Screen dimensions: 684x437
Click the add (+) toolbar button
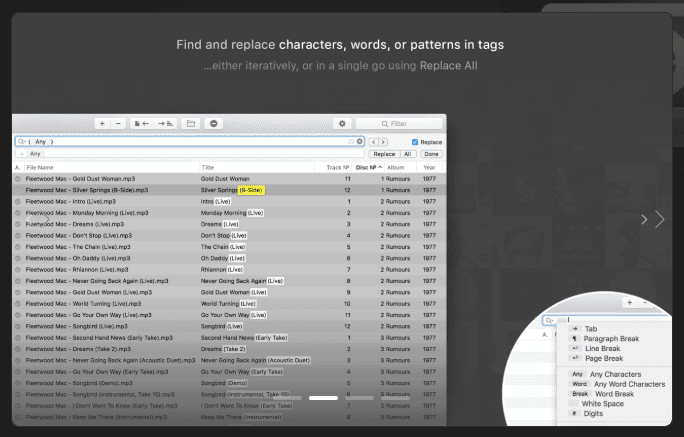coord(102,123)
